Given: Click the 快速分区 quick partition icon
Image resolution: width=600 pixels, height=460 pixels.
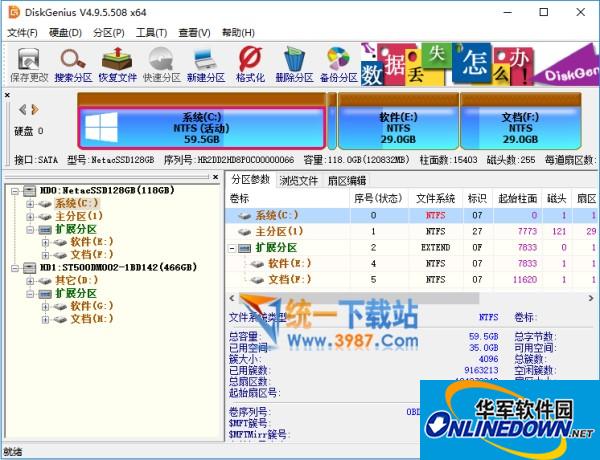Looking at the screenshot, I should (161, 66).
